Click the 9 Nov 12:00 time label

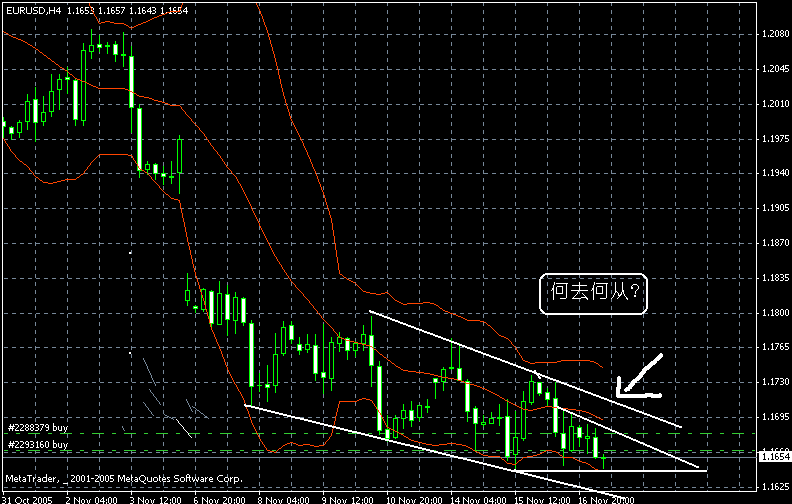pos(348,499)
